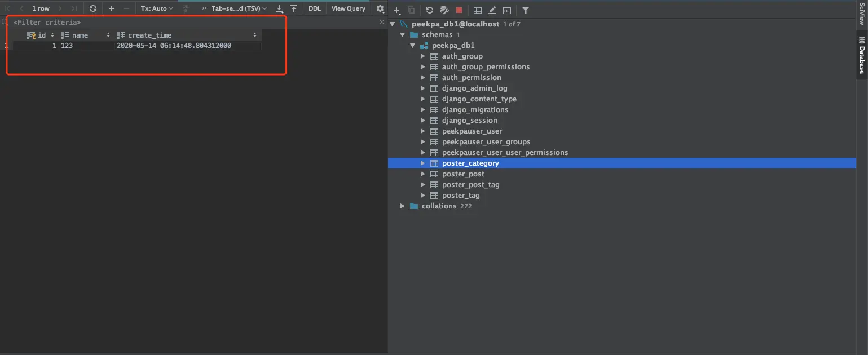This screenshot has height=355, width=868.
Task: Select the peekpauser_user table
Action: point(472,131)
